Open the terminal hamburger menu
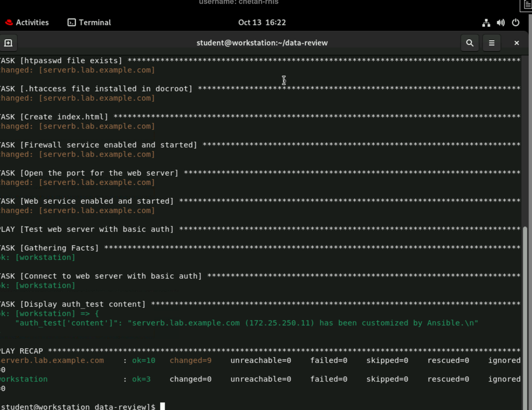 pyautogui.click(x=492, y=43)
